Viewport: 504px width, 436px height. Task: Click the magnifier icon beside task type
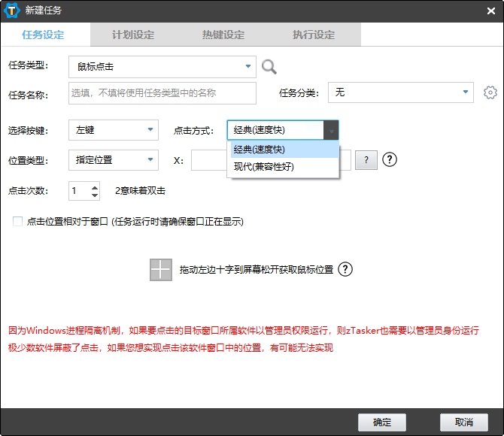(x=269, y=67)
